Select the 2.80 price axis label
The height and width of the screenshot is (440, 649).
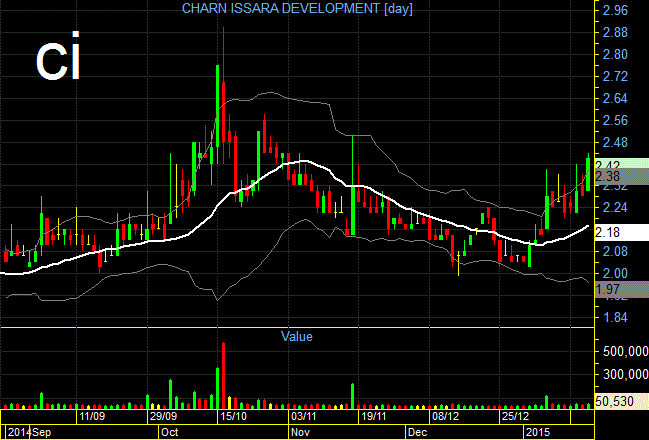click(615, 54)
